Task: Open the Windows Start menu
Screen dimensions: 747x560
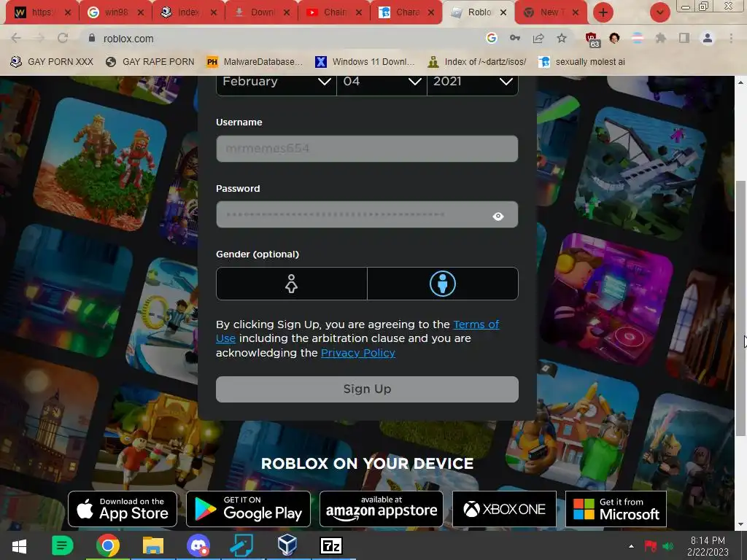Action: [19, 546]
